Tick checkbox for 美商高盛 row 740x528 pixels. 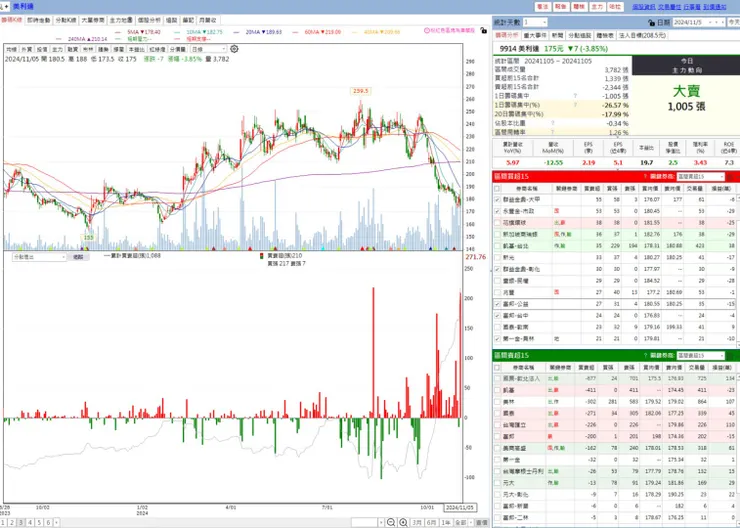tap(497, 448)
